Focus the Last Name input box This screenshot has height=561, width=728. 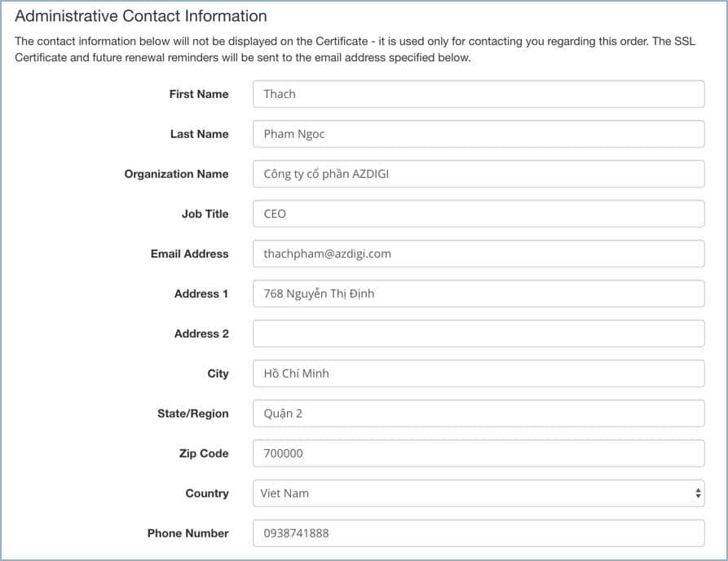click(x=478, y=134)
